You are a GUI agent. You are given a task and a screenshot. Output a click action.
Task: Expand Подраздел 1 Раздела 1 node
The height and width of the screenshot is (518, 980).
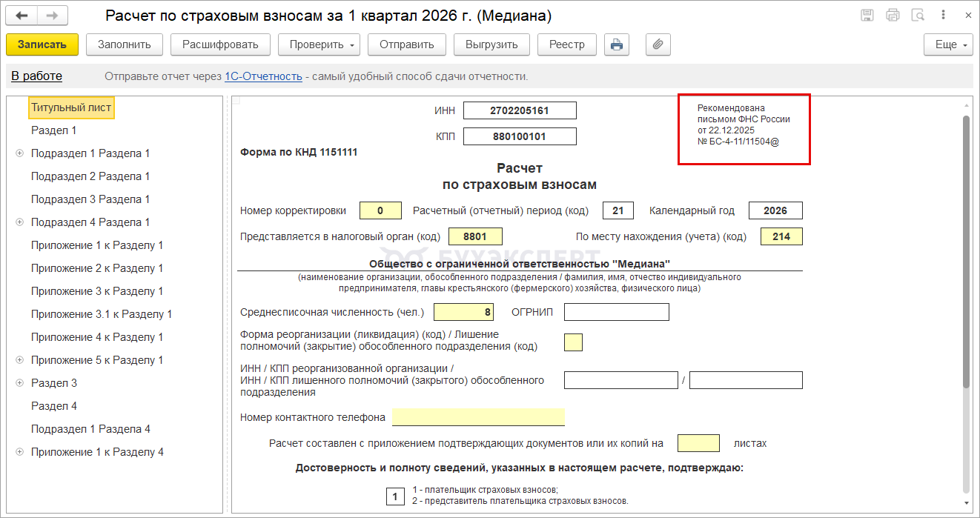(x=19, y=153)
